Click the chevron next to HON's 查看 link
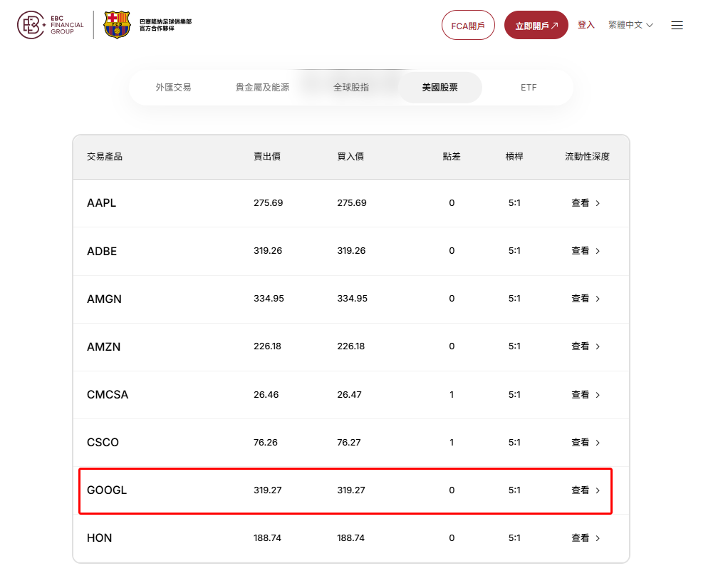Viewport: 728px width, 571px height. [x=598, y=538]
